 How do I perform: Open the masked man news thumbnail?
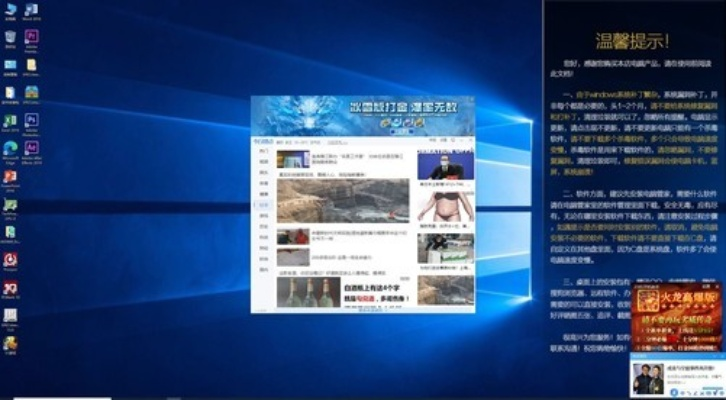coord(445,165)
